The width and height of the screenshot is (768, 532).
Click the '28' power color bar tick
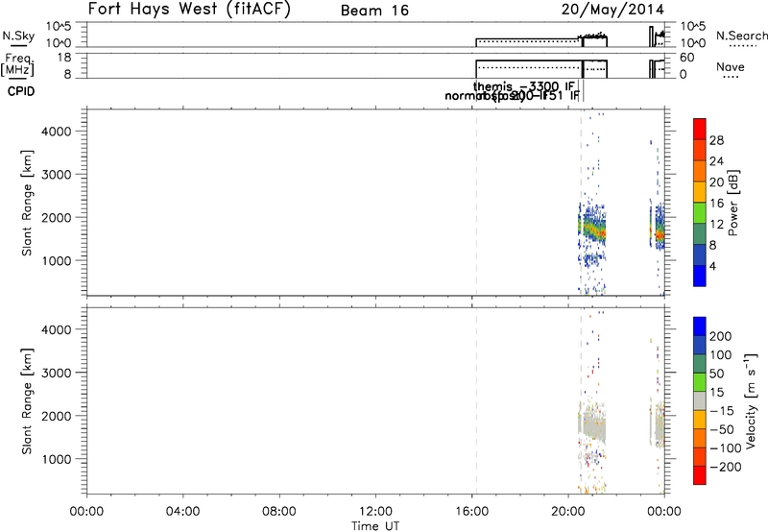716,140
